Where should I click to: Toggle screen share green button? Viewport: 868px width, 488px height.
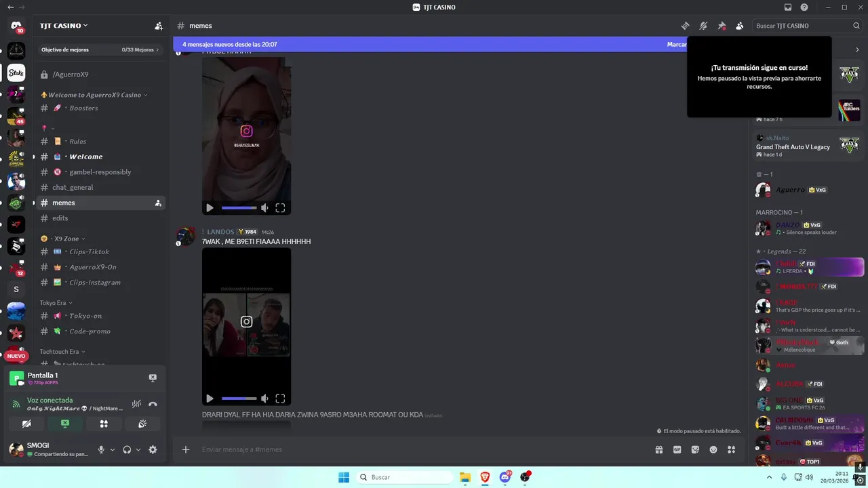click(65, 424)
